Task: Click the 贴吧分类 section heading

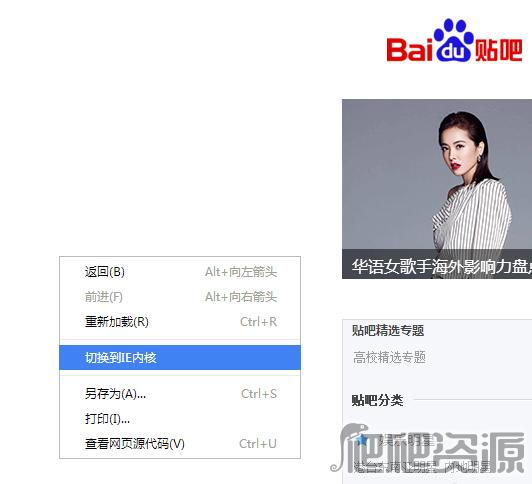Action: coord(377,400)
